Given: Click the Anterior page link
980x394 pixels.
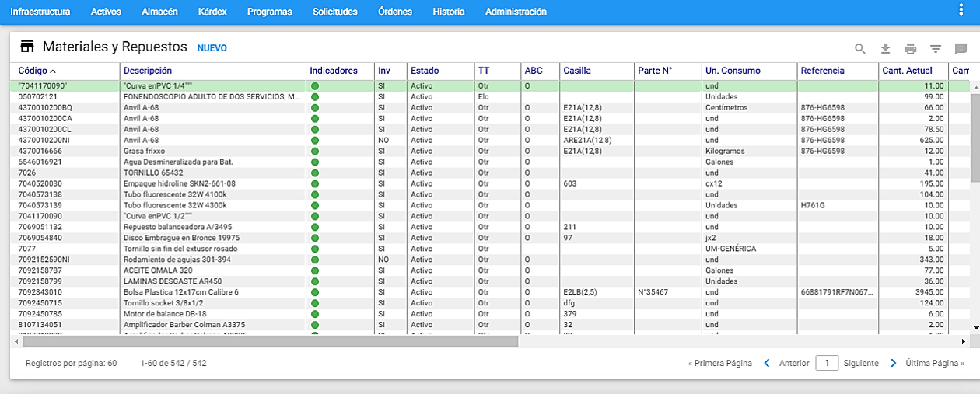Looking at the screenshot, I should tap(794, 363).
